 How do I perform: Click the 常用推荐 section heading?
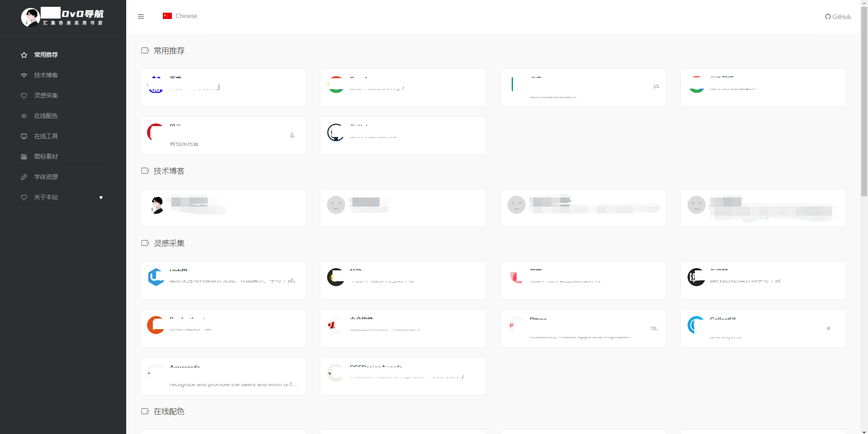tap(163, 51)
